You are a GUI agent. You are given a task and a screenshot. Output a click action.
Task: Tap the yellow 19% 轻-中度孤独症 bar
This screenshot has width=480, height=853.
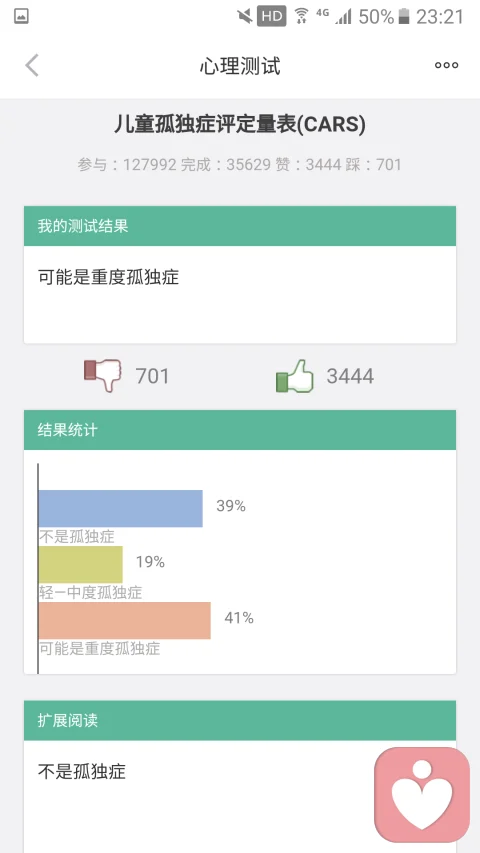81,564
